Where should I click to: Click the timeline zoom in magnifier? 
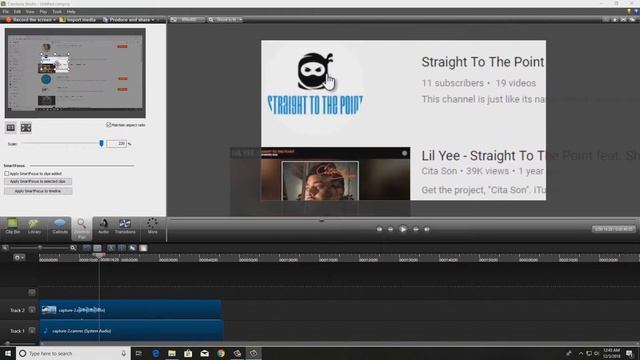[x=73, y=247]
